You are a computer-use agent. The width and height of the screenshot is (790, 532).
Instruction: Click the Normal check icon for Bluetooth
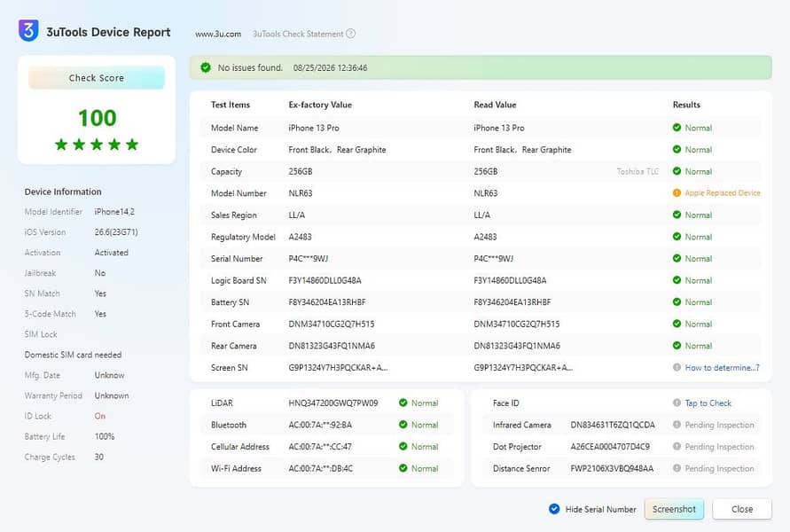(403, 424)
